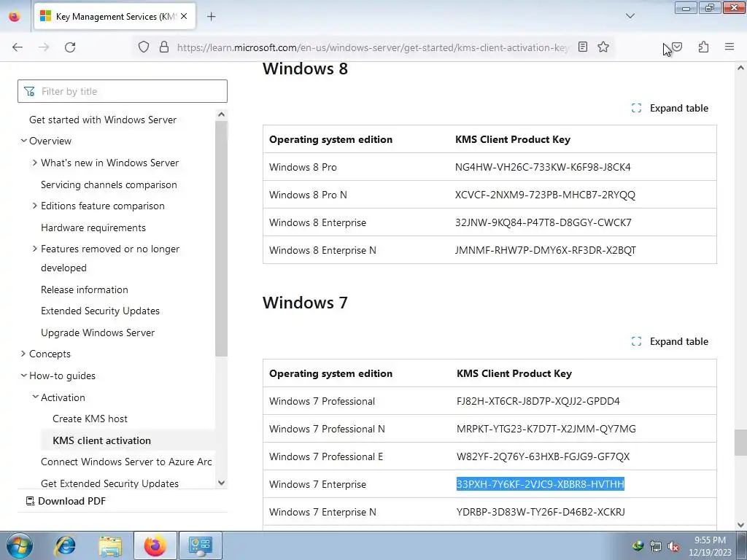This screenshot has height=560, width=747.
Task: Collapse the Activation section
Action: click(x=35, y=397)
